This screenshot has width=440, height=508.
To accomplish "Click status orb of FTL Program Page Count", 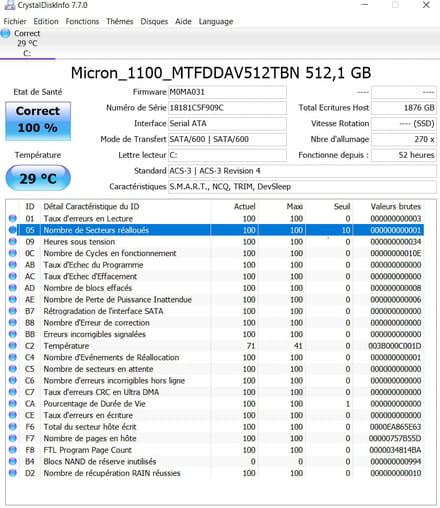I will (13, 450).
